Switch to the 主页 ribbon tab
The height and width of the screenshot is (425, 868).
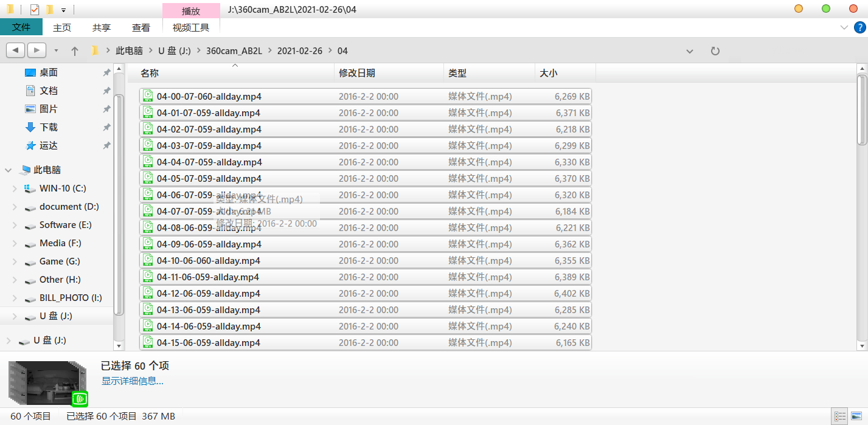(x=62, y=27)
